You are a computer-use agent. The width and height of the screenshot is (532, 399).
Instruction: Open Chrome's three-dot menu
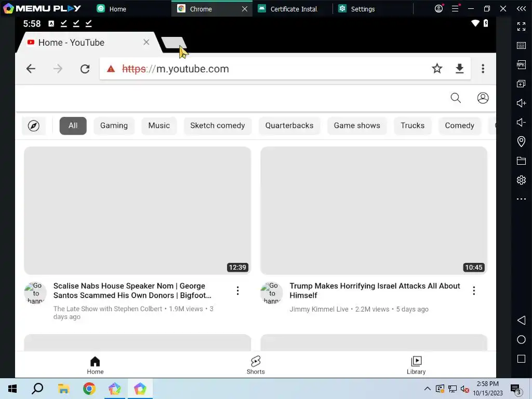tap(483, 69)
